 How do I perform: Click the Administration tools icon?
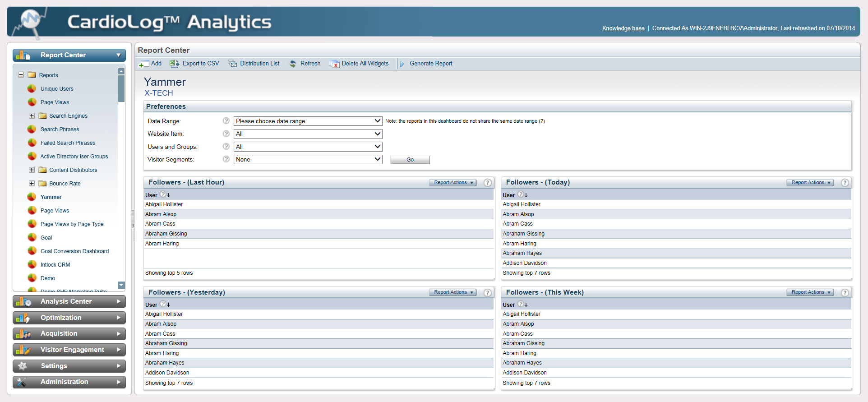22,382
